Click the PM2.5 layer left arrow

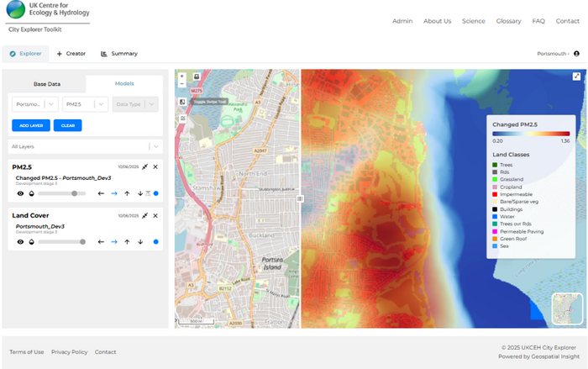tap(101, 193)
